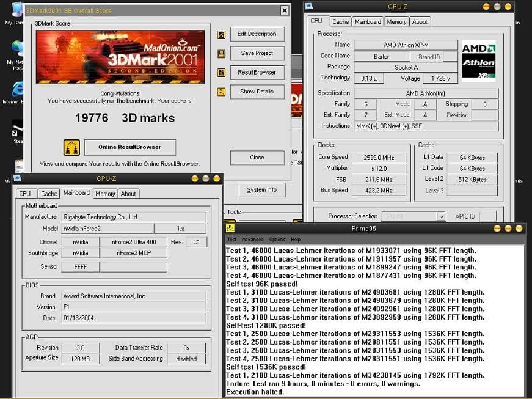The width and height of the screenshot is (532, 399).
Task: Open the About tab in mainboard CPU-Z window
Action: click(x=128, y=194)
